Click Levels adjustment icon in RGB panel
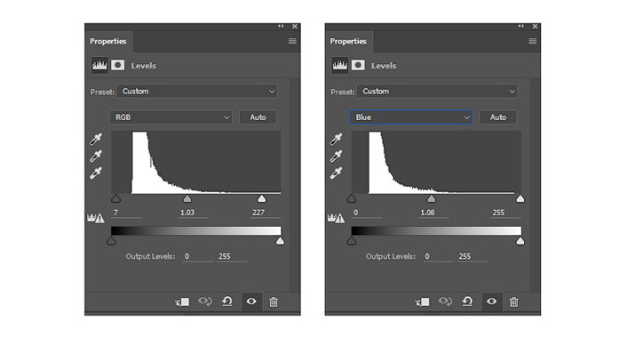 tap(99, 65)
